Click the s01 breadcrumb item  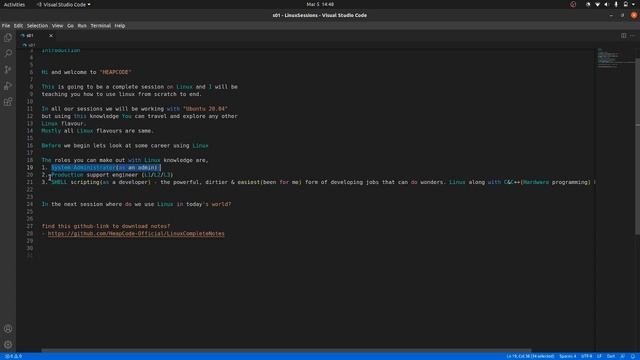(x=29, y=45)
